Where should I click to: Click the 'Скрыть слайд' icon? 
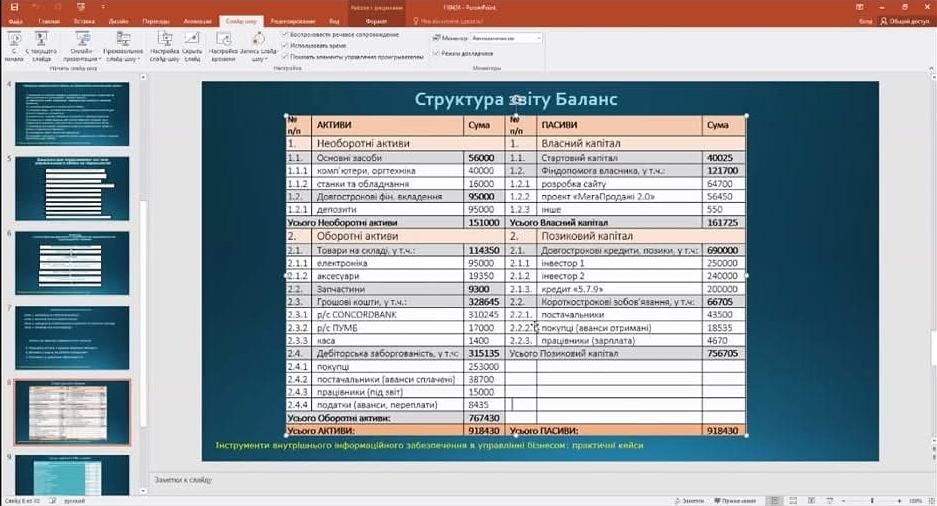[x=194, y=44]
